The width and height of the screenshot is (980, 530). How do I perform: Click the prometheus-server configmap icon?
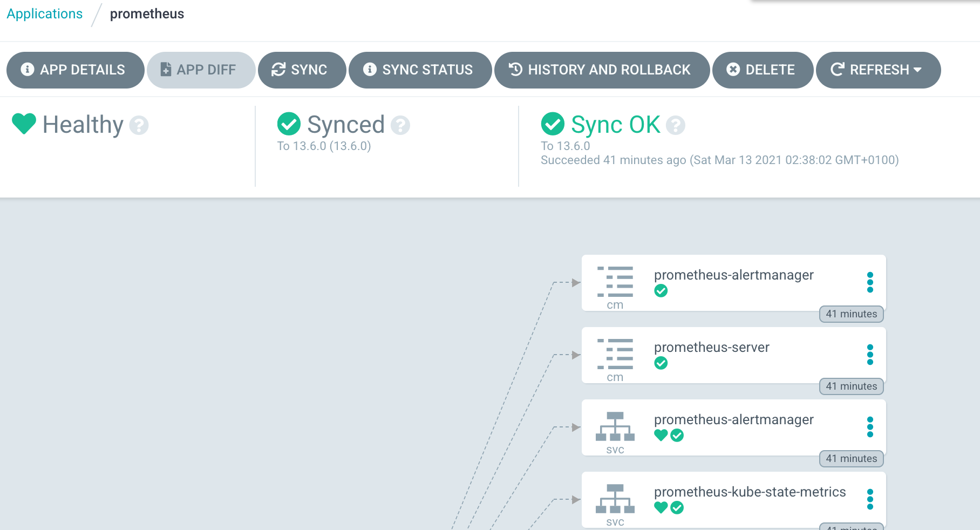tap(615, 354)
